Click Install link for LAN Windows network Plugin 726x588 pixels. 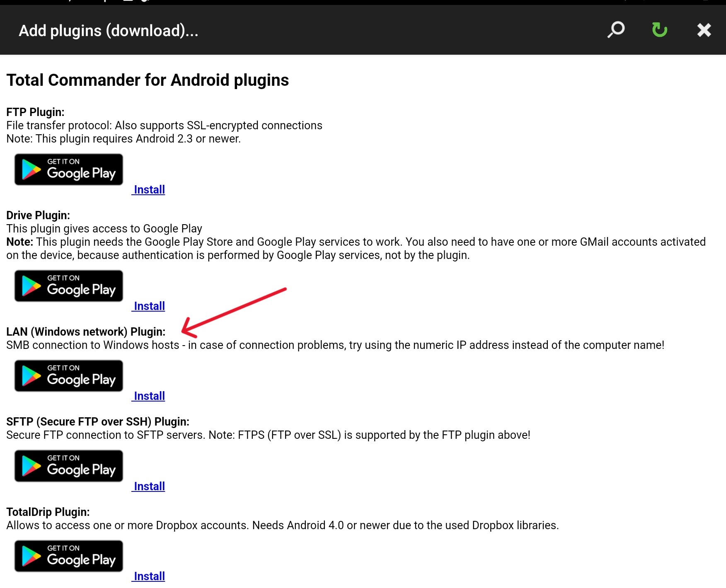click(x=149, y=396)
